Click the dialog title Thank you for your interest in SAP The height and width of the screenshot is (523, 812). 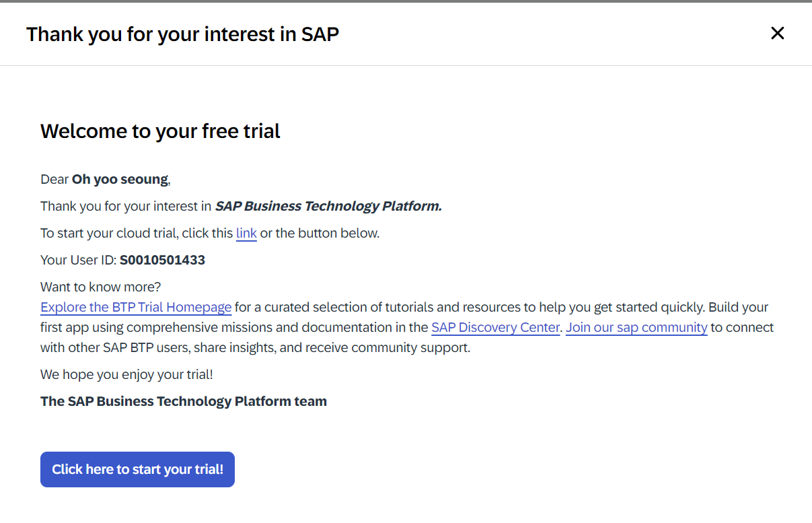point(182,34)
